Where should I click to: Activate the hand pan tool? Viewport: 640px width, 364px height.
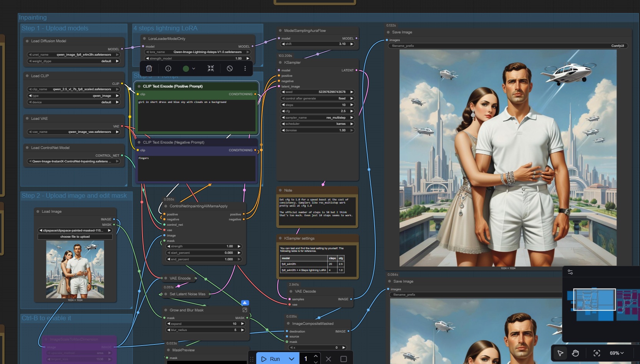[x=575, y=353]
